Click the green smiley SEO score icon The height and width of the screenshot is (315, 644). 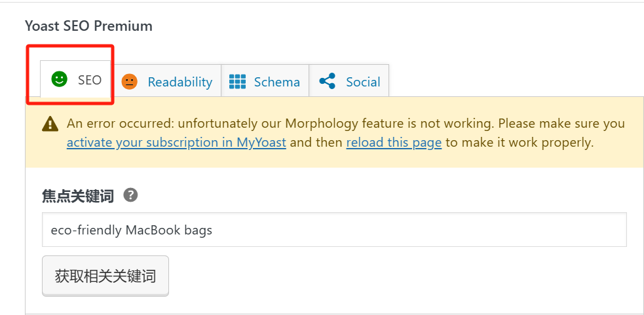[x=59, y=79]
